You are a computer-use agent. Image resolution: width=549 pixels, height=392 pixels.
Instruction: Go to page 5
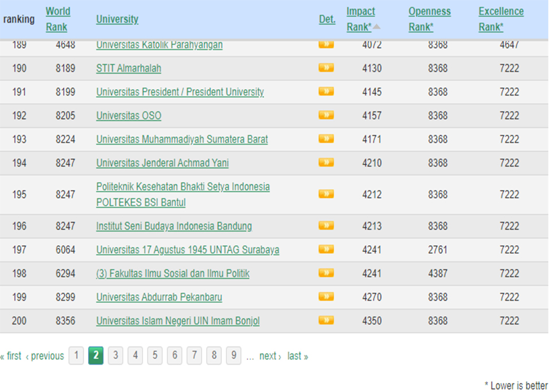[x=155, y=356]
